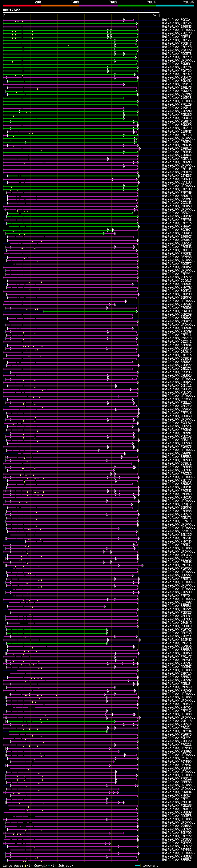The image size is (197, 868).
Task: Click hit label UniRef100_A7PYH9
Action: point(177,193)
